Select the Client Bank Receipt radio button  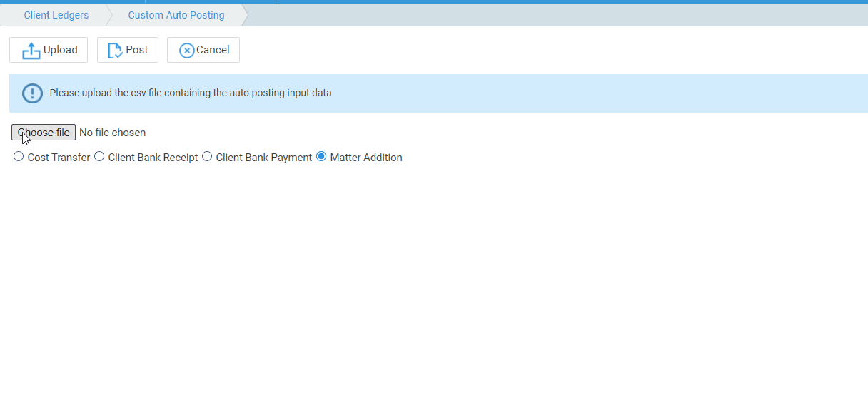click(99, 156)
